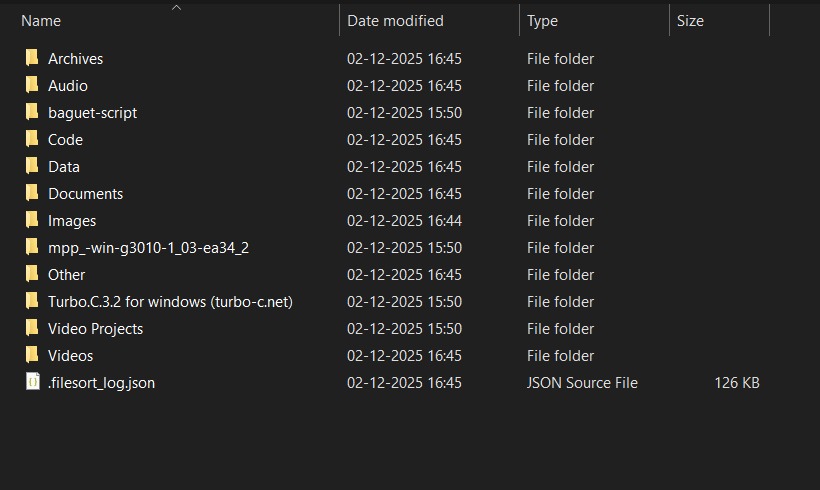Sort by Size column header
Image resolution: width=820 pixels, height=490 pixels.
[x=690, y=21]
